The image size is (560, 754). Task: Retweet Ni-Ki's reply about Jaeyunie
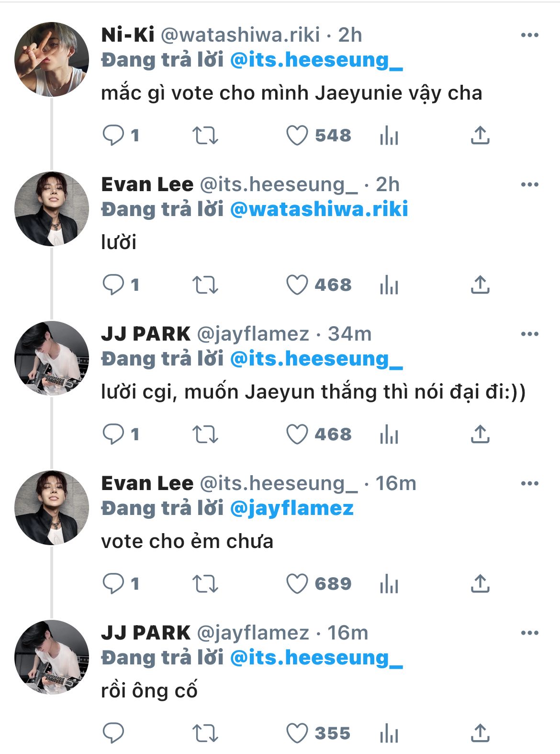pyautogui.click(x=205, y=136)
